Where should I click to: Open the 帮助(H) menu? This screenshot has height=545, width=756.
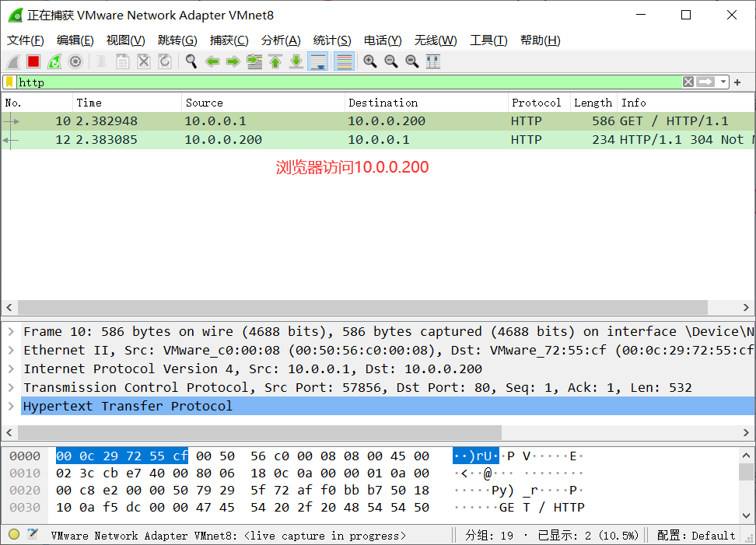[x=540, y=40]
